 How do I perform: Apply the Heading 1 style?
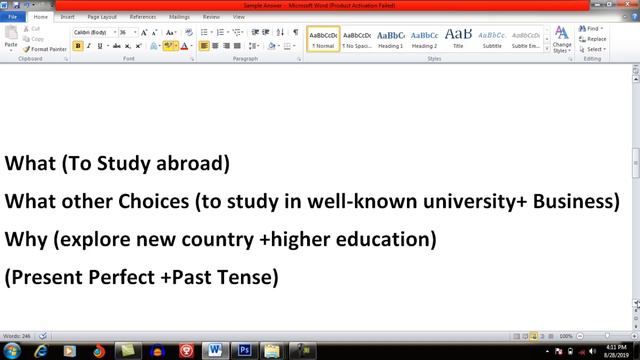(x=391, y=39)
